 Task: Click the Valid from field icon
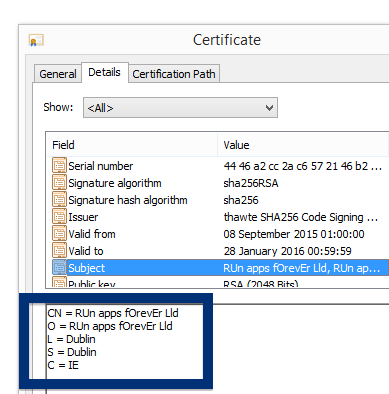tap(59, 234)
